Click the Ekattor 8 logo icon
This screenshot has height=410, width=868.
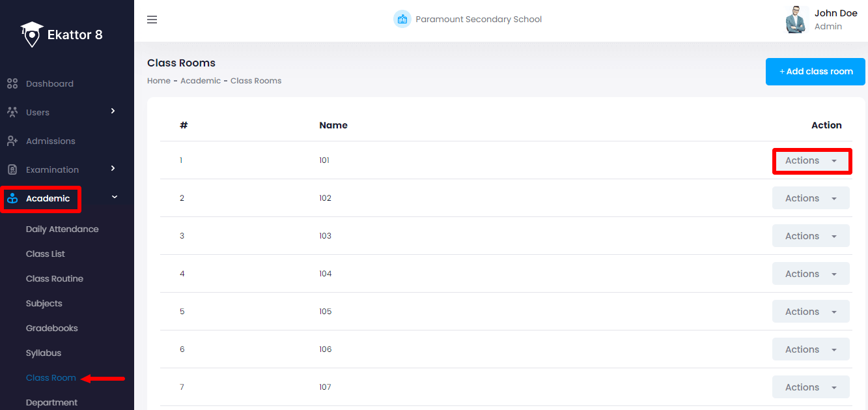point(31,35)
